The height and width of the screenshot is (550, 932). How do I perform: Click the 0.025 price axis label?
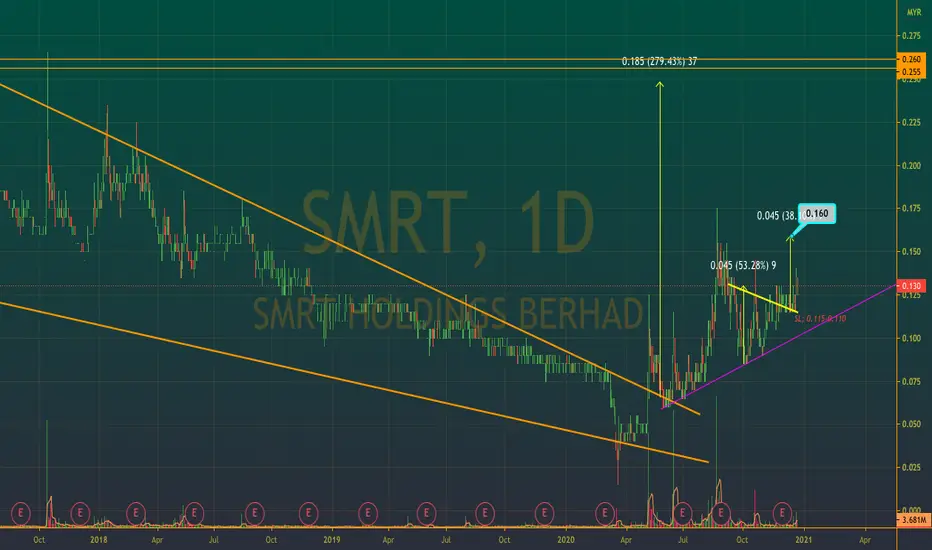tap(911, 467)
